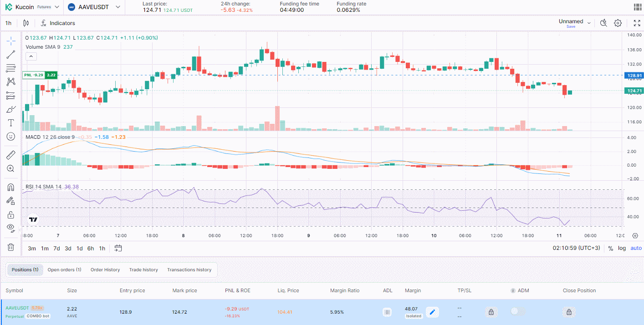Switch to the Trade history tab
The height and width of the screenshot is (325, 644).
pyautogui.click(x=143, y=270)
